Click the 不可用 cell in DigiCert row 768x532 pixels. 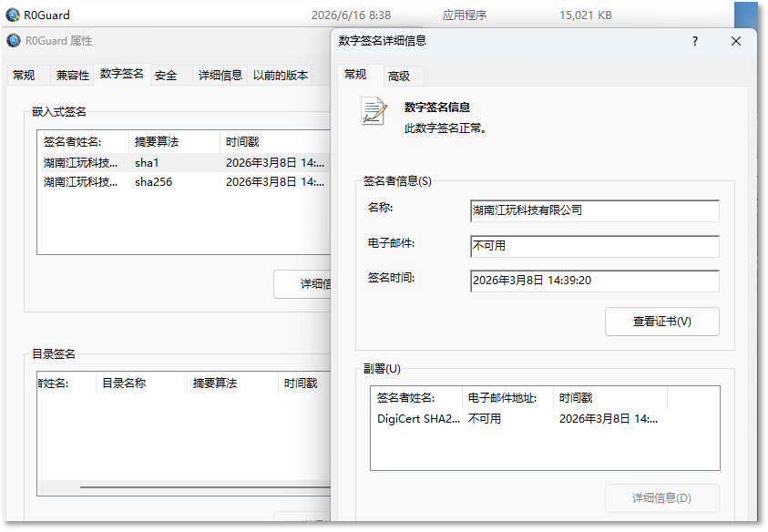(x=485, y=419)
